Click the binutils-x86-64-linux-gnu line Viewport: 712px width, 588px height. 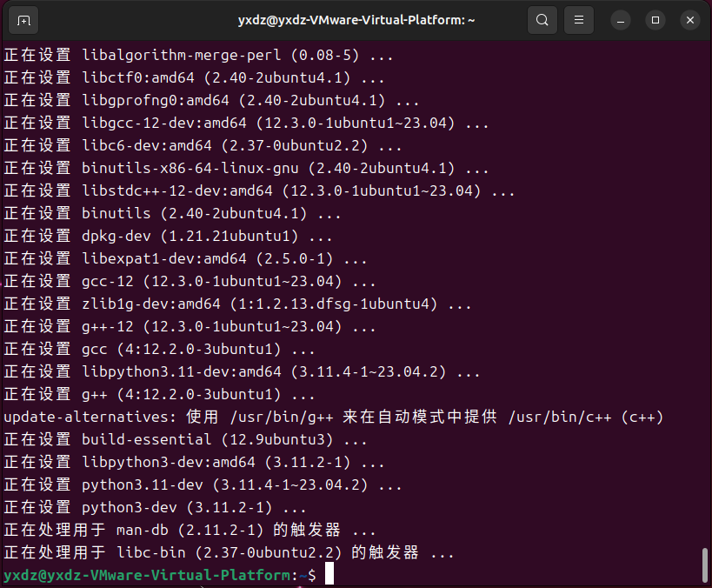click(246, 168)
